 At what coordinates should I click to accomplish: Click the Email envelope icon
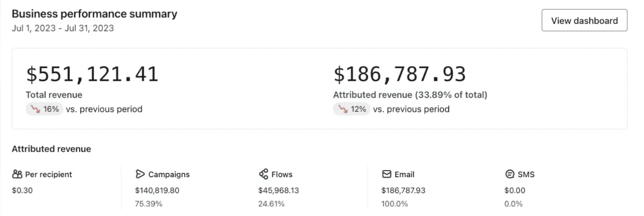click(387, 174)
